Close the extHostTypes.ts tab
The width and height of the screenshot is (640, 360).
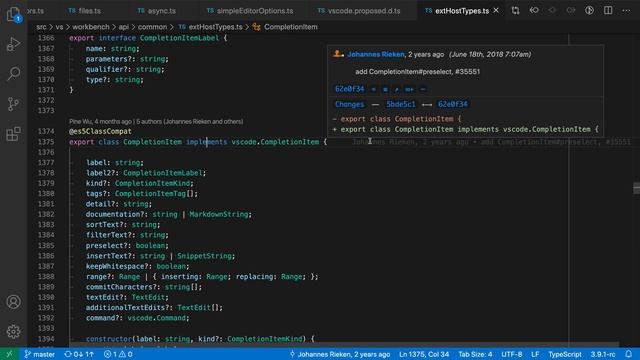click(496, 11)
